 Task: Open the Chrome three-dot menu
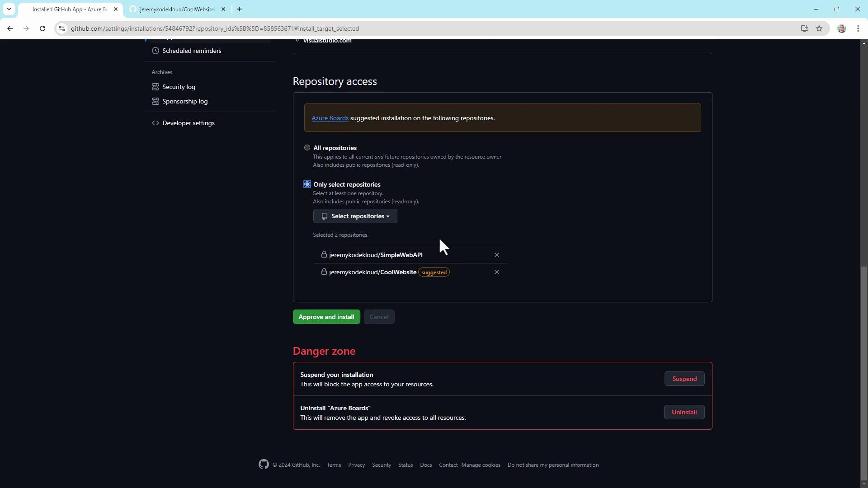pos(858,28)
